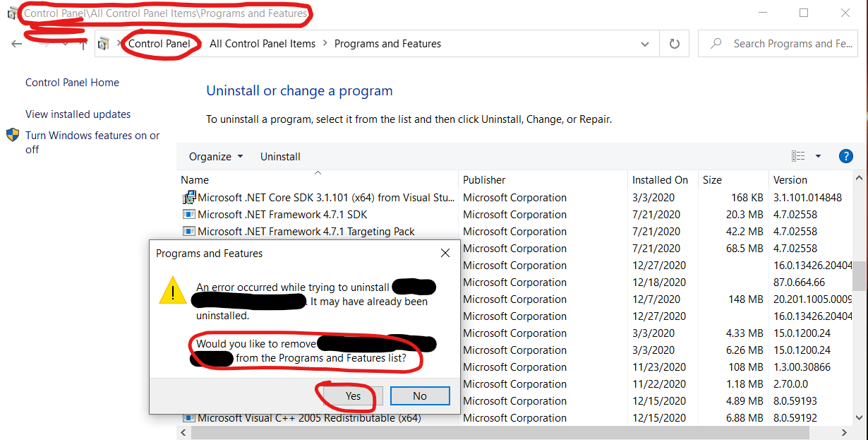Maximize the Programs and Features window
The height and width of the screenshot is (440, 868).
(803, 13)
